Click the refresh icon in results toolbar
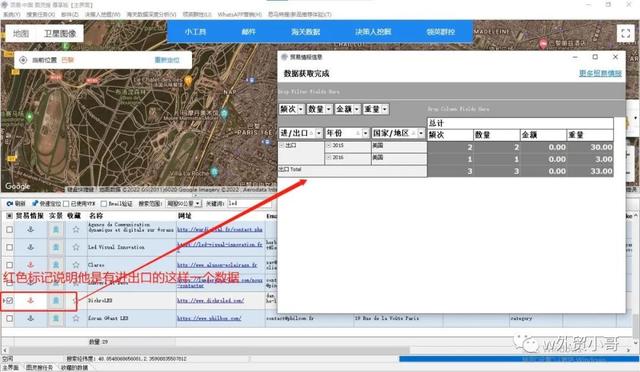This screenshot has width=640, height=372. (9, 203)
